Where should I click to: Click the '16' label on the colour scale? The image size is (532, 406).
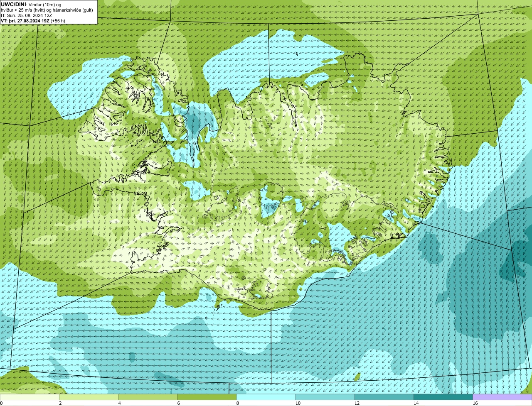tap(475, 403)
